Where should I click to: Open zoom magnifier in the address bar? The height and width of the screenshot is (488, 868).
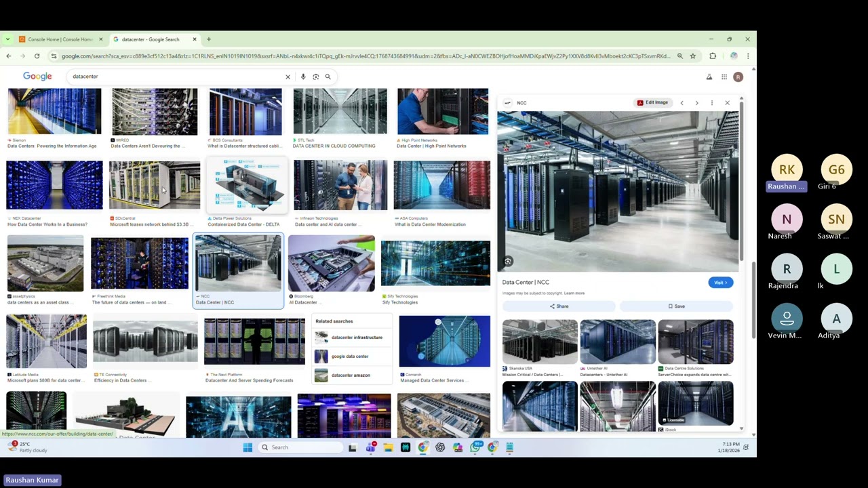pyautogui.click(x=679, y=56)
